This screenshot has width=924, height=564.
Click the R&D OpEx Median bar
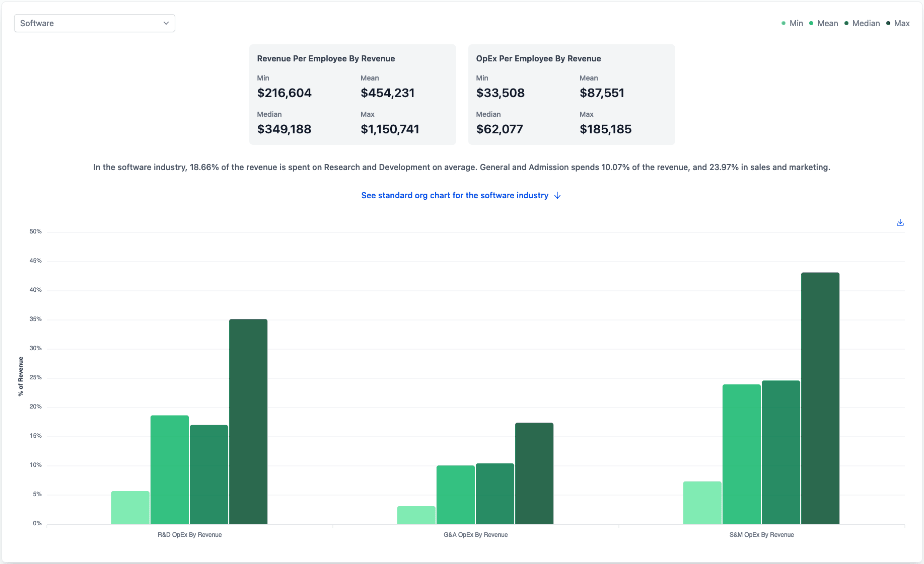point(209,474)
